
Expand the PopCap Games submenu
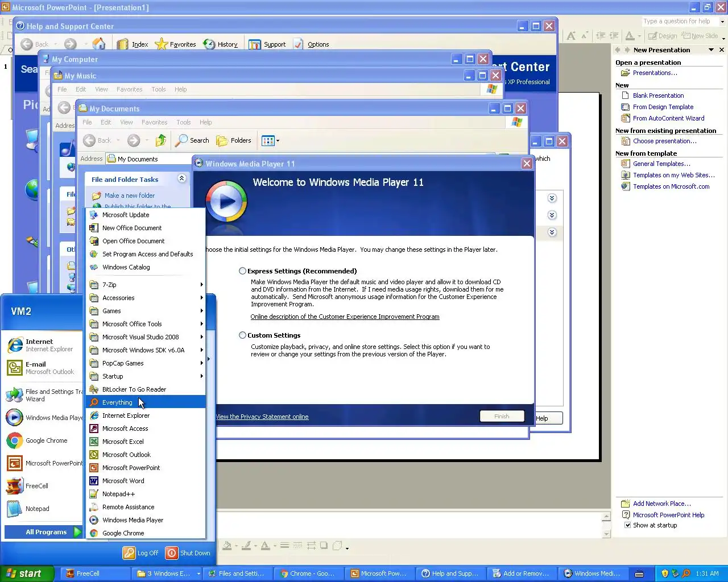[146, 363]
